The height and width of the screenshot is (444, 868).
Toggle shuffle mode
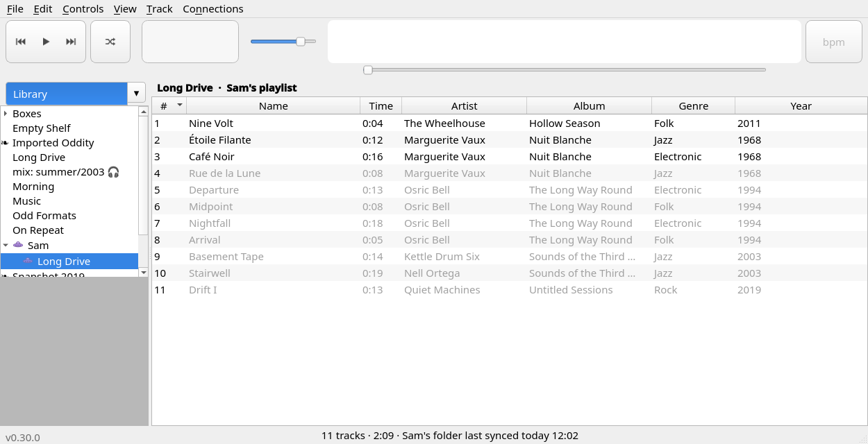click(110, 42)
